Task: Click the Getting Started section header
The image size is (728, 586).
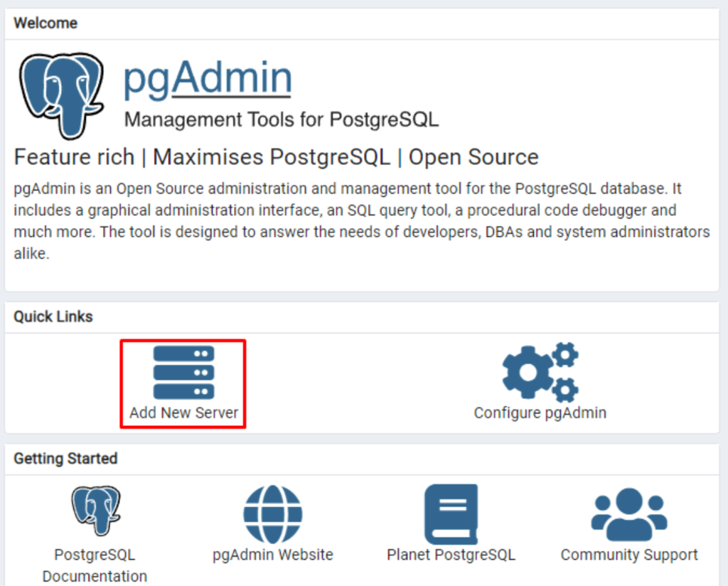Action: pos(65,459)
